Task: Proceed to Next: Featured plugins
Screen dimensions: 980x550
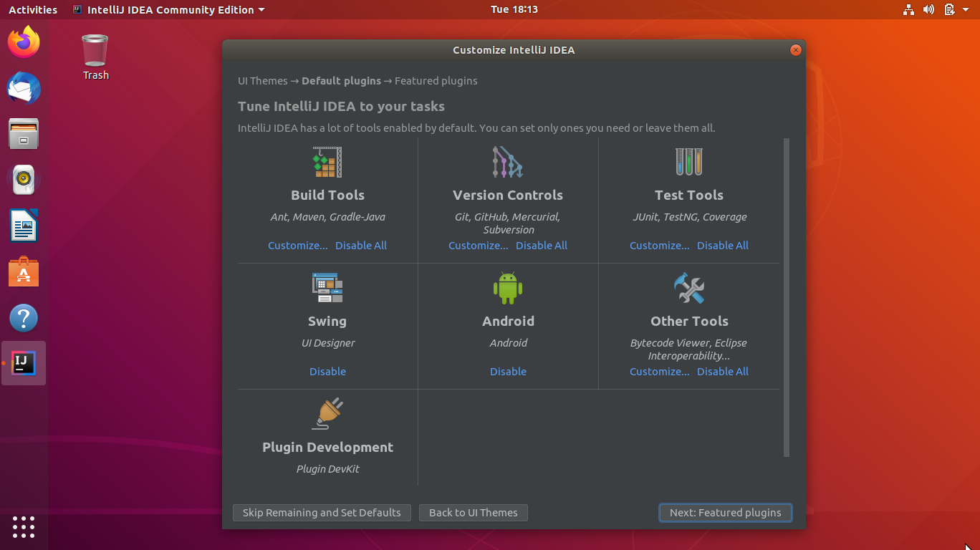Action: 725,512
